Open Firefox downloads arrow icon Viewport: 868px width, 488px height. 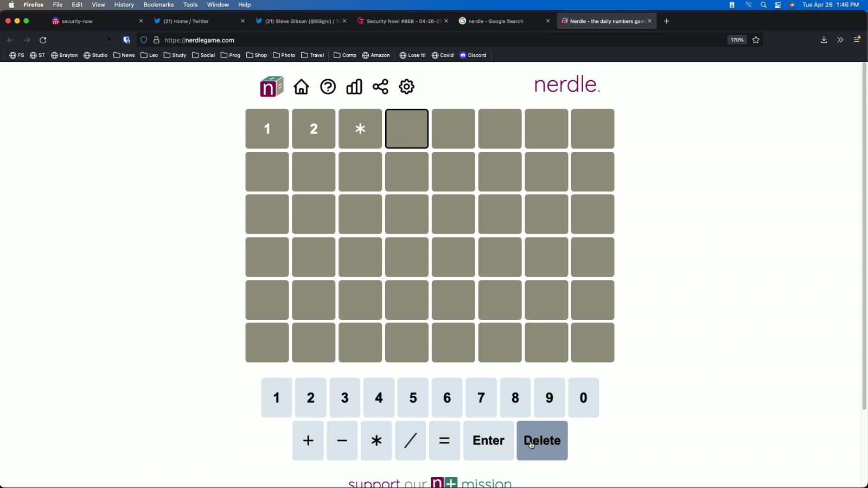[x=824, y=40]
